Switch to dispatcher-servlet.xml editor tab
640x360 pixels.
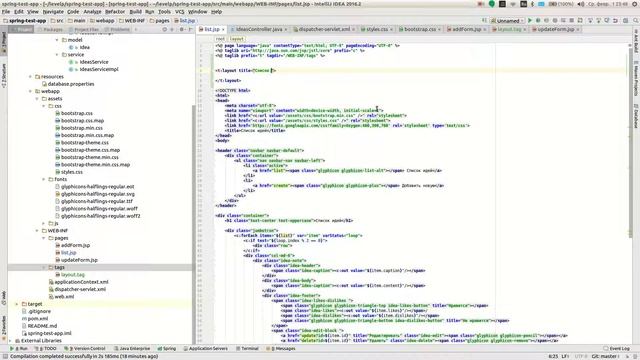[324, 29]
